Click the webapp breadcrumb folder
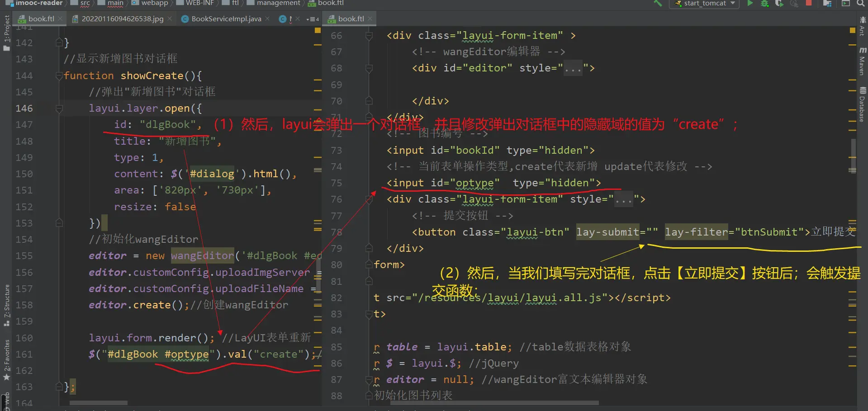This screenshot has width=868, height=411. coord(150,3)
